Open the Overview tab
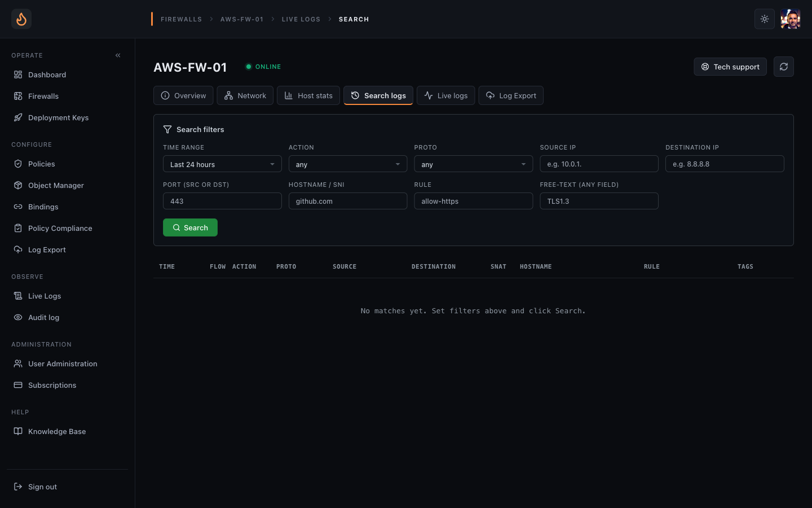Image resolution: width=812 pixels, height=508 pixels. tap(183, 95)
